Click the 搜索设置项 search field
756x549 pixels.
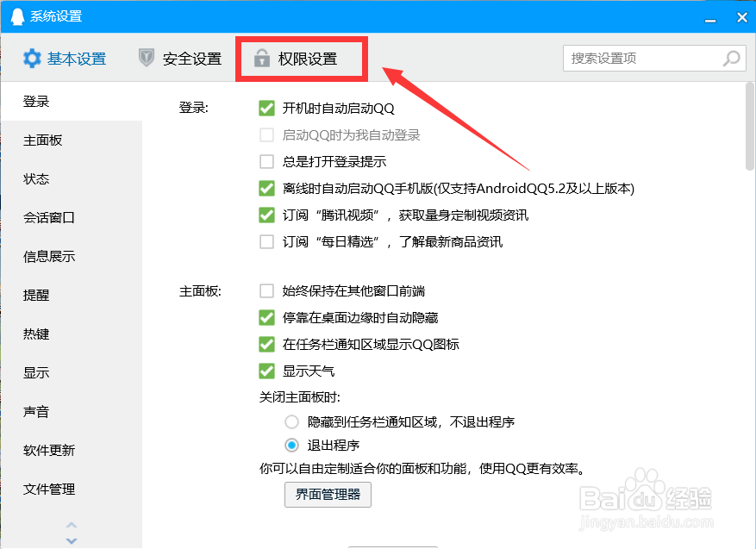654,59
